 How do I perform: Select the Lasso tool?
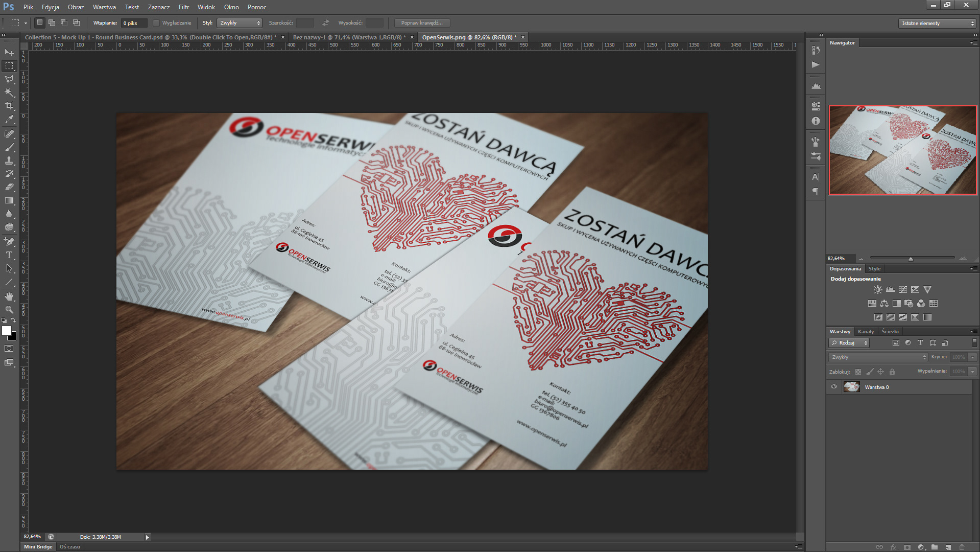coord(9,79)
